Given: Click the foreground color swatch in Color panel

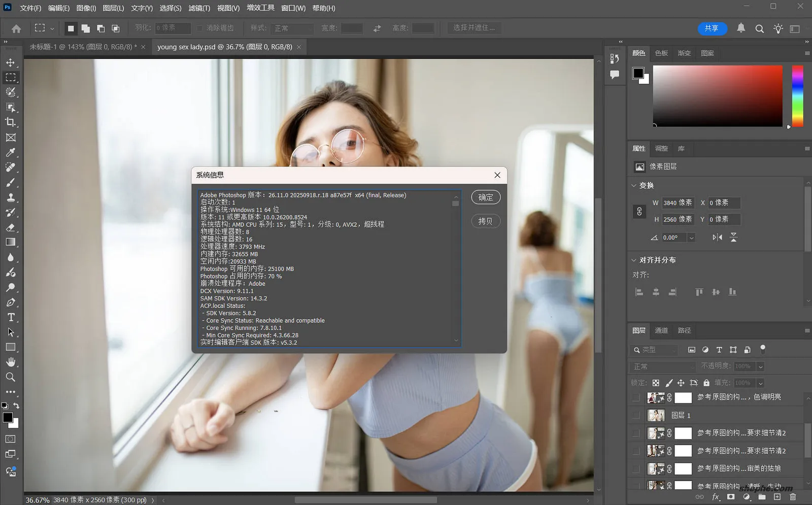Looking at the screenshot, I should [638, 73].
